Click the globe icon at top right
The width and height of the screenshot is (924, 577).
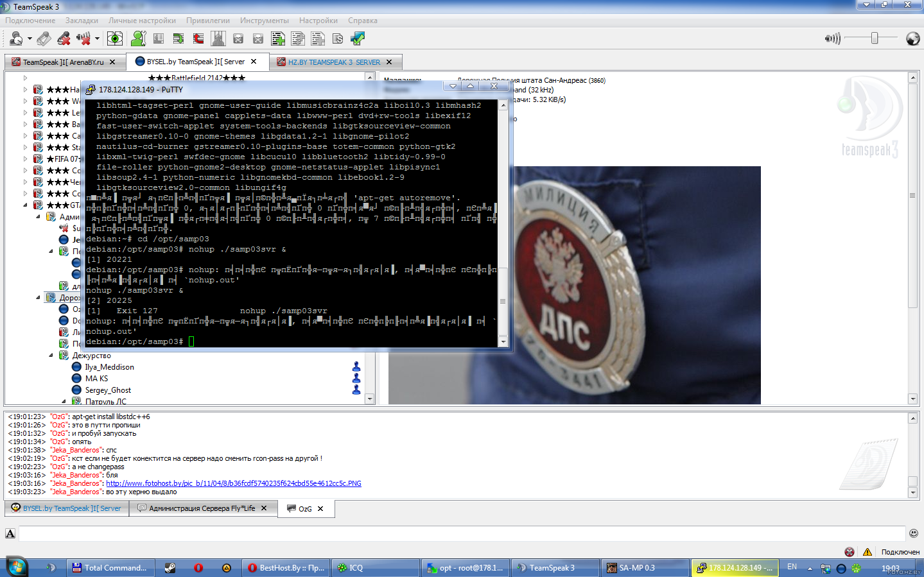tap(912, 39)
